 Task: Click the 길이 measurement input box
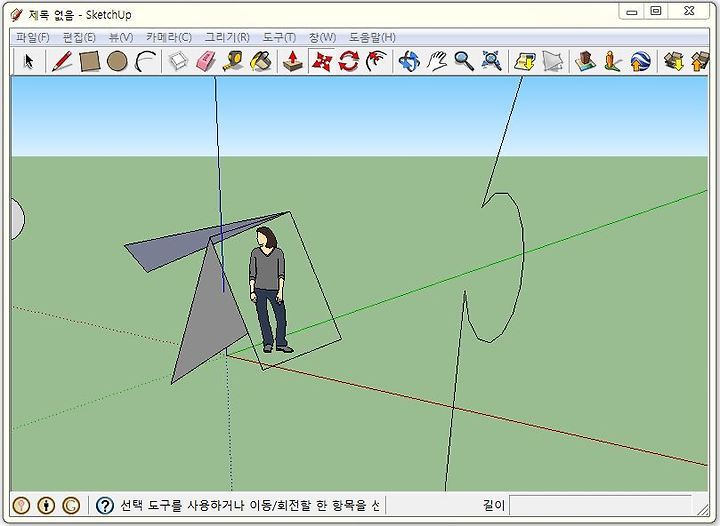601,505
